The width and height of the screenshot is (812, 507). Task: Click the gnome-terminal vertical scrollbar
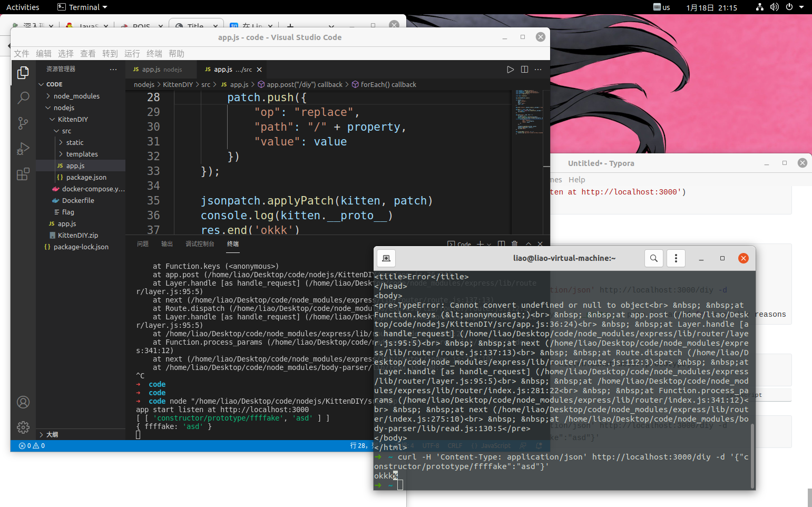coord(753,456)
